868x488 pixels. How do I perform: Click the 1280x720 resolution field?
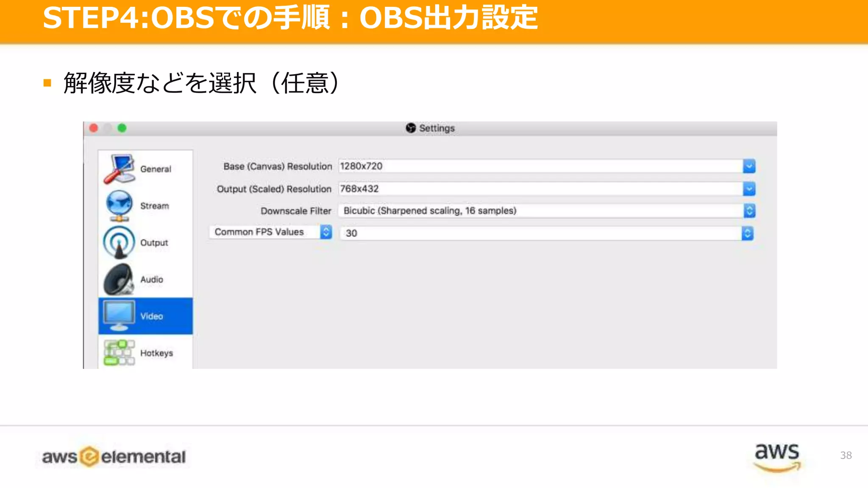click(x=547, y=166)
